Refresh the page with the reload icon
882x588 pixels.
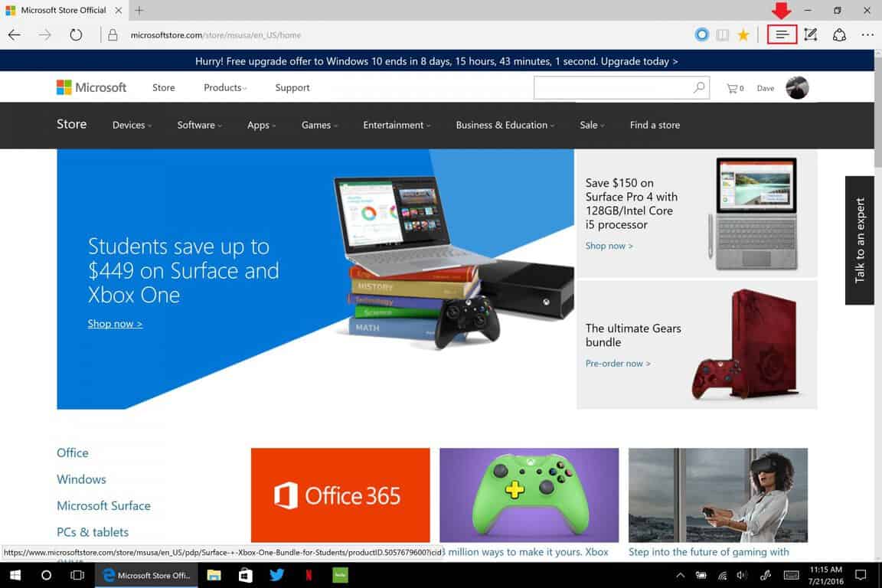[x=76, y=35]
